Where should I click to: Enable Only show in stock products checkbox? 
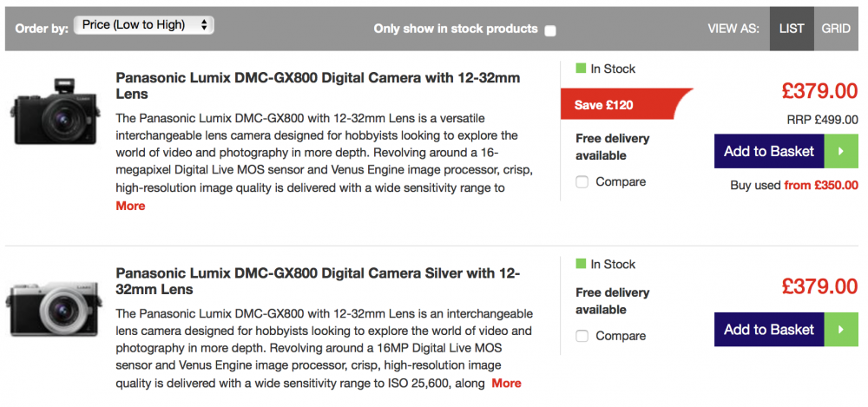(550, 30)
